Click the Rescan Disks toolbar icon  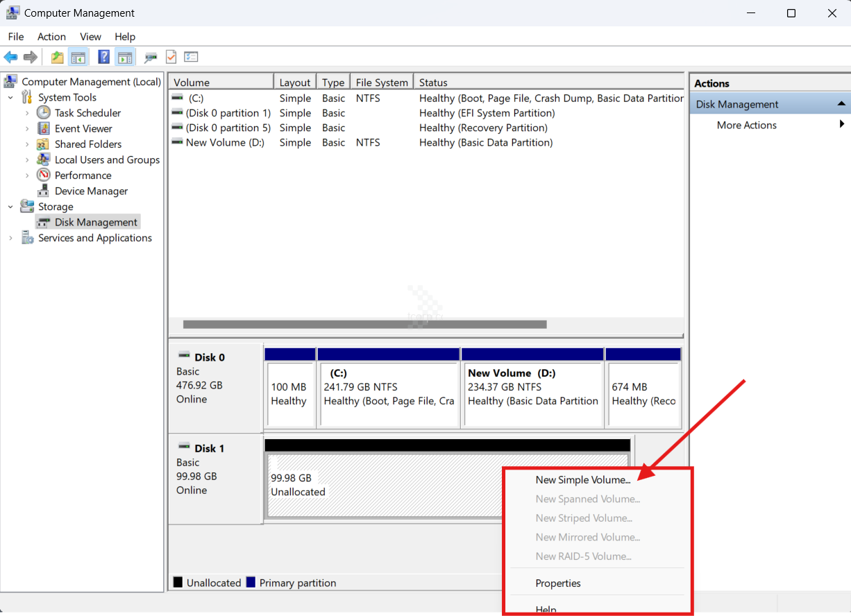[x=150, y=58]
